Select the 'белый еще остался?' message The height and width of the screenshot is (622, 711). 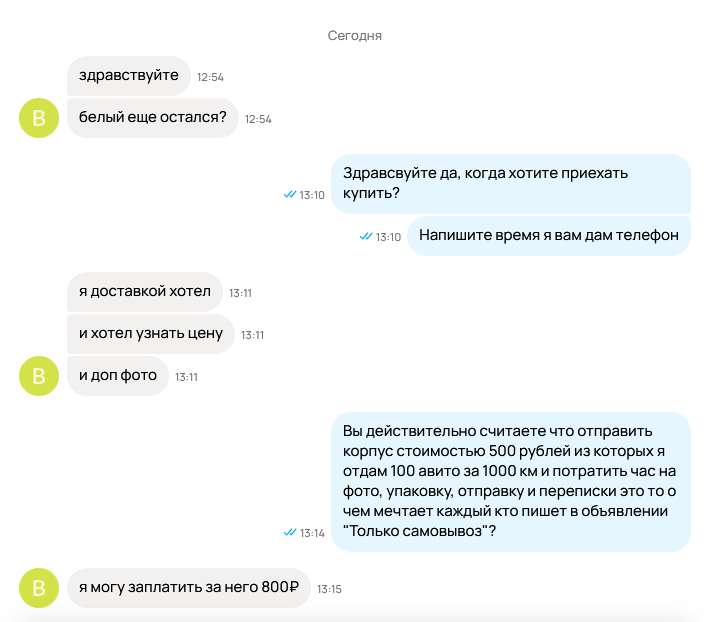pyautogui.click(x=153, y=118)
